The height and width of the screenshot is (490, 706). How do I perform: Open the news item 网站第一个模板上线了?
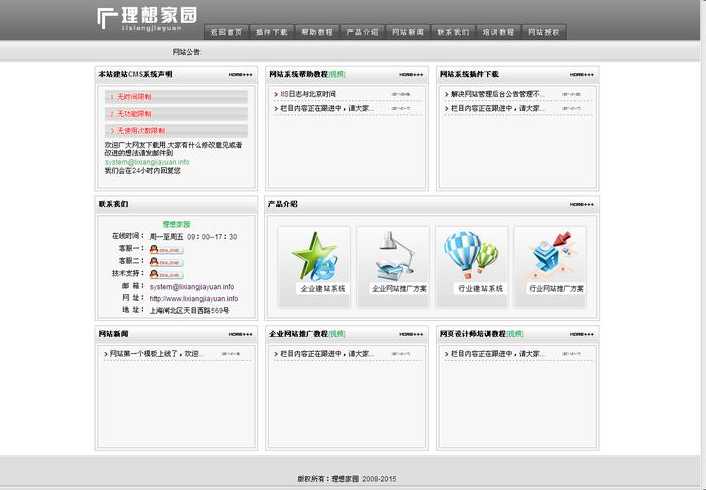point(154,354)
